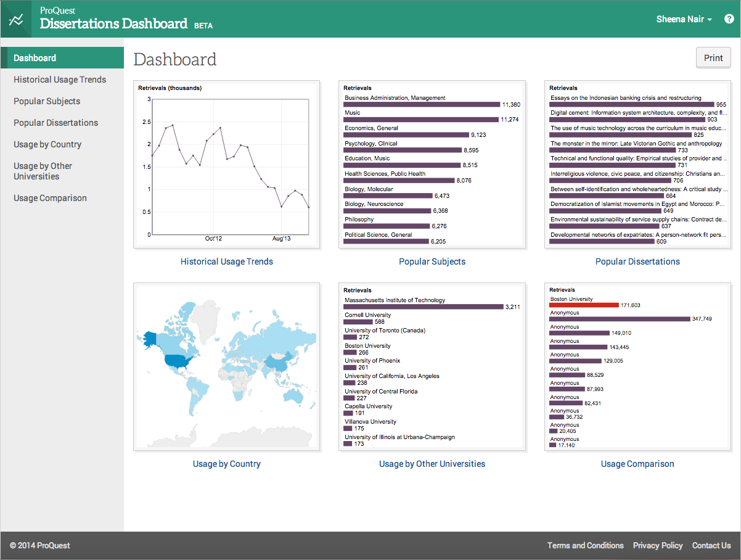The width and height of the screenshot is (741, 560).
Task: Select Popular Dissertations in the sidebar
Action: coord(55,123)
